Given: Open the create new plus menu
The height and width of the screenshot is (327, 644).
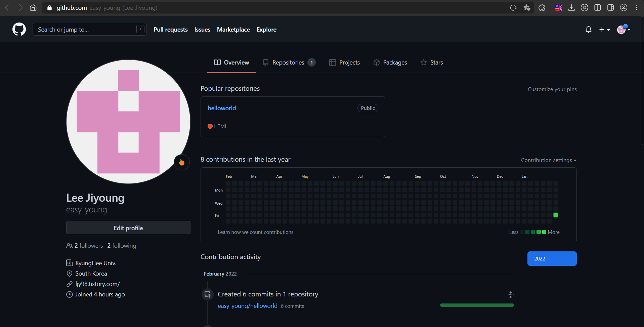Looking at the screenshot, I should tap(605, 30).
